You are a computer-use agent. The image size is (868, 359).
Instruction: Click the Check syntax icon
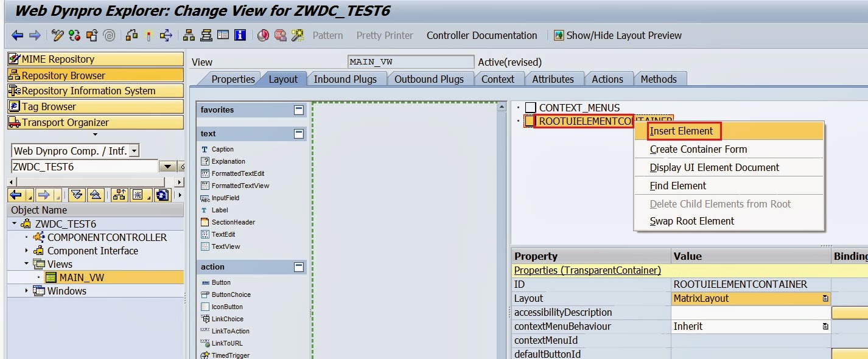131,35
